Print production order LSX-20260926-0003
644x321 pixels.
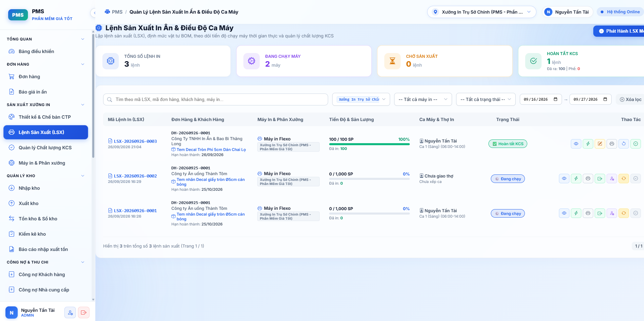coord(612,144)
